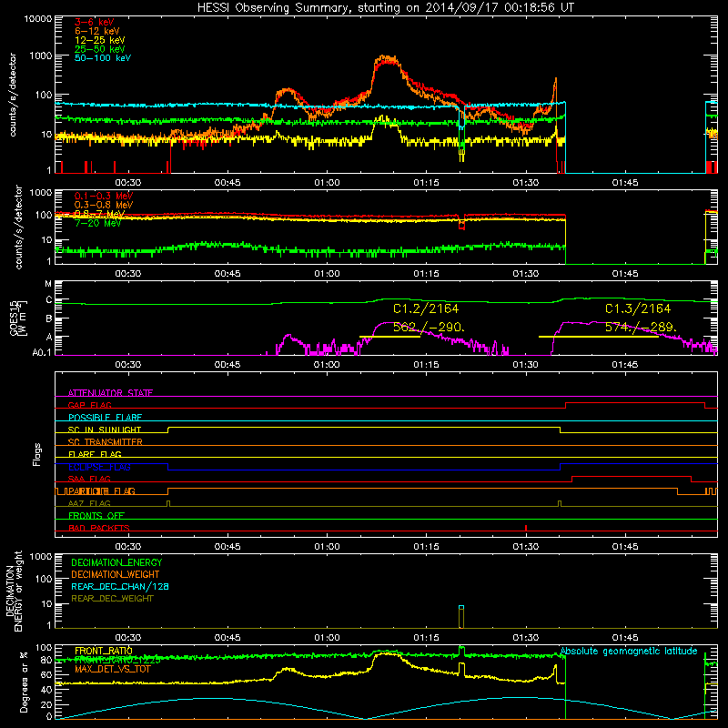Click the FRONTS_OFF flag label

[96, 516]
